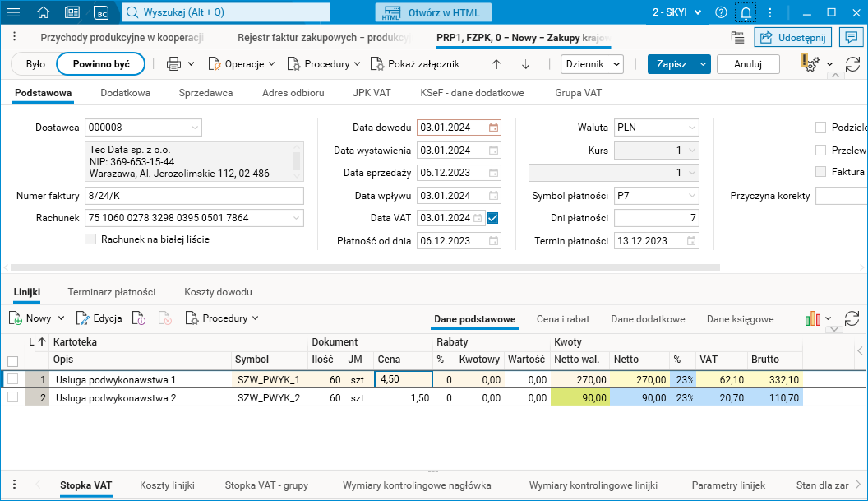Click the Zapisz button
868x501 pixels.
pyautogui.click(x=672, y=64)
